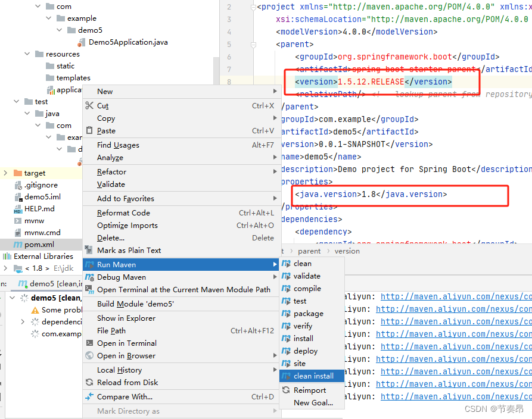Click the 0.0.1-SNAPSHOT version line
The image size is (532, 419).
[357, 145]
